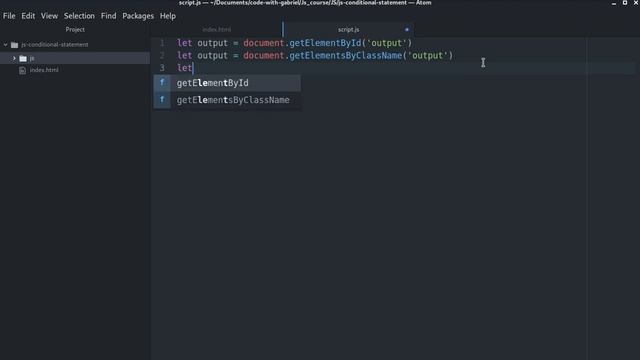The image size is (640, 360).
Task: Switch to the script.js tab
Action: point(348,29)
